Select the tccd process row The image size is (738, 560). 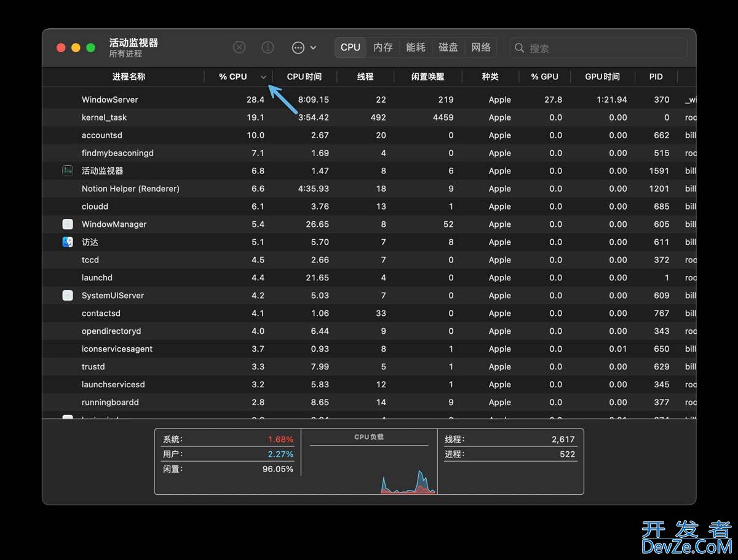coord(369,260)
